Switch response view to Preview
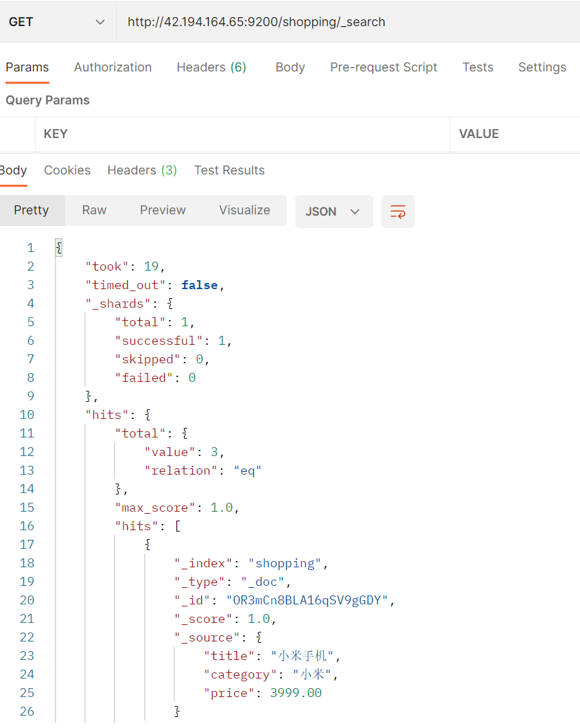 pyautogui.click(x=163, y=210)
